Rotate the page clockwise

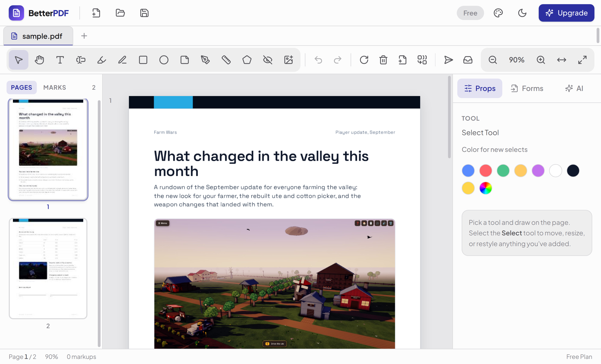364,60
